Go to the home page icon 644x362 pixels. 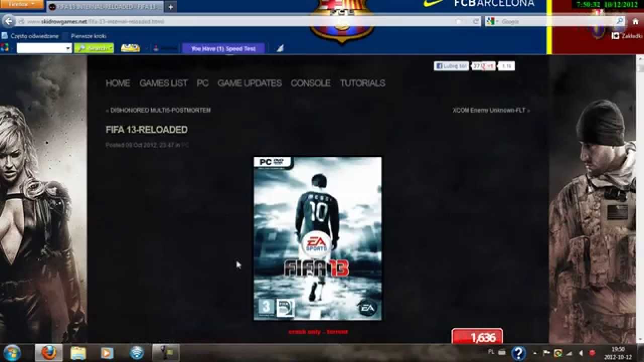[635, 22]
